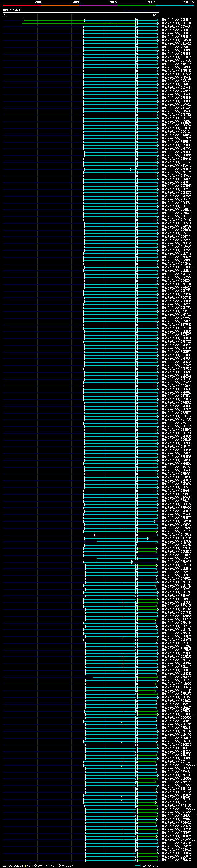
Task: Select UniRef100_P34823 label
Action: click(176, 555)
